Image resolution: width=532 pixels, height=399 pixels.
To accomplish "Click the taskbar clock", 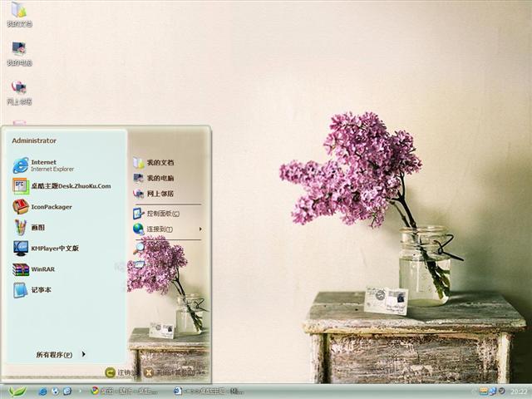I will point(519,392).
